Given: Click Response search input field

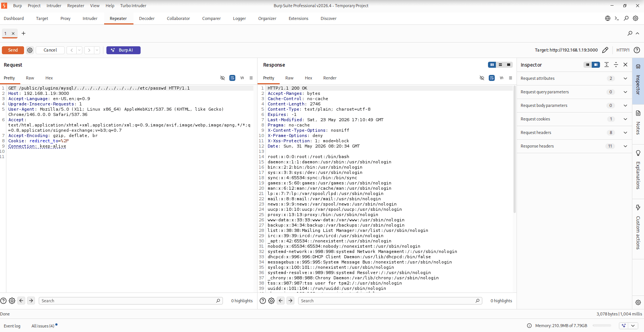Looking at the screenshot, I should (x=390, y=301).
